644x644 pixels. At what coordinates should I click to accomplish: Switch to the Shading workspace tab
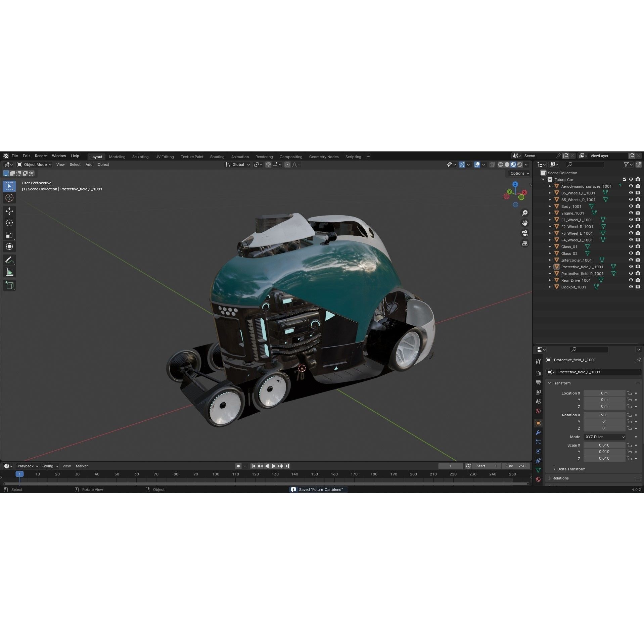[x=217, y=156]
